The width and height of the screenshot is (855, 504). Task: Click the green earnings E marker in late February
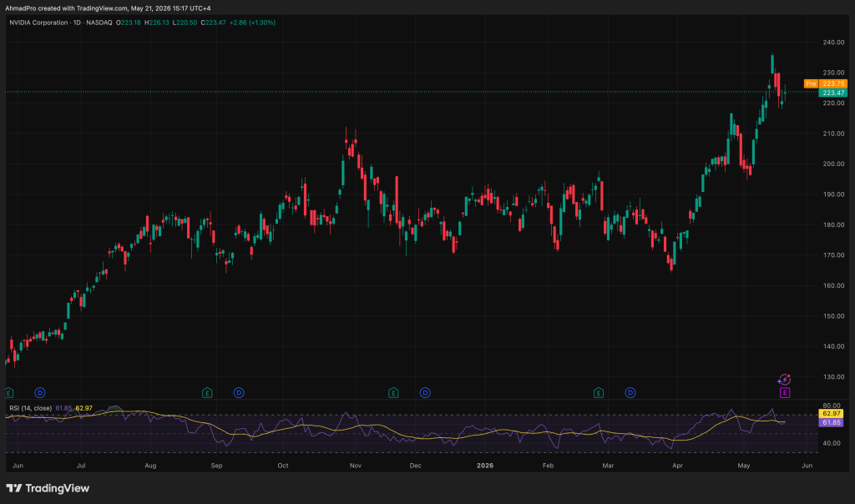coord(598,393)
